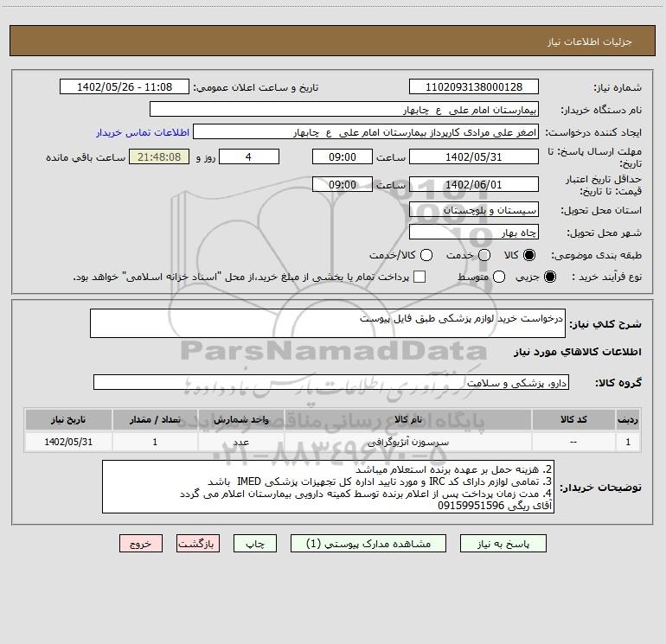Screen dimensions: 666x644
Task: Toggle the اسناد خزانه اسلامی payment checkbox
Action: 419,277
